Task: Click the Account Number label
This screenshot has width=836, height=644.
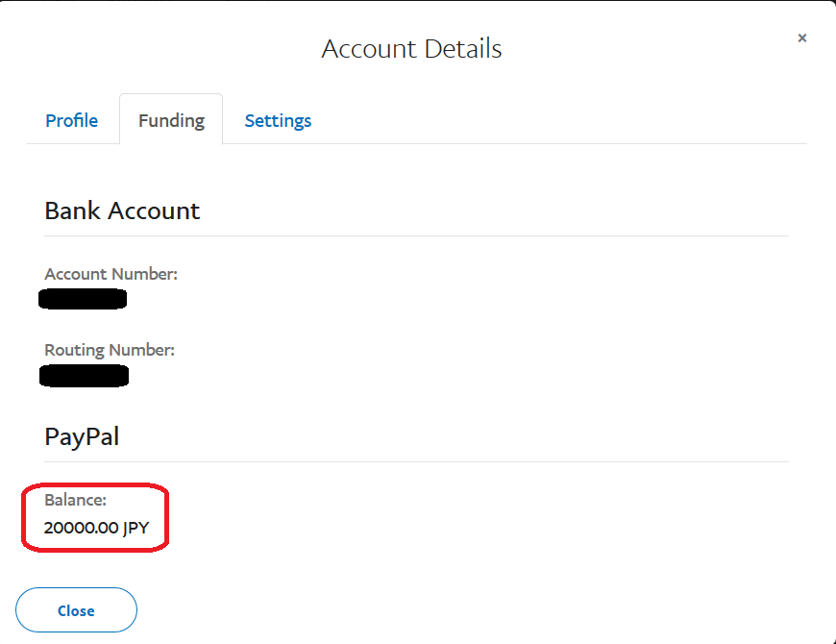Action: (111, 274)
